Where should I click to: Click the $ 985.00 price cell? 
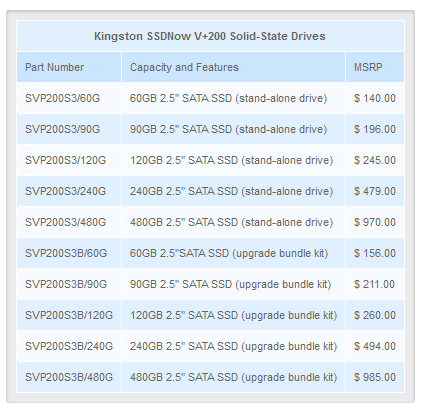[375, 377]
